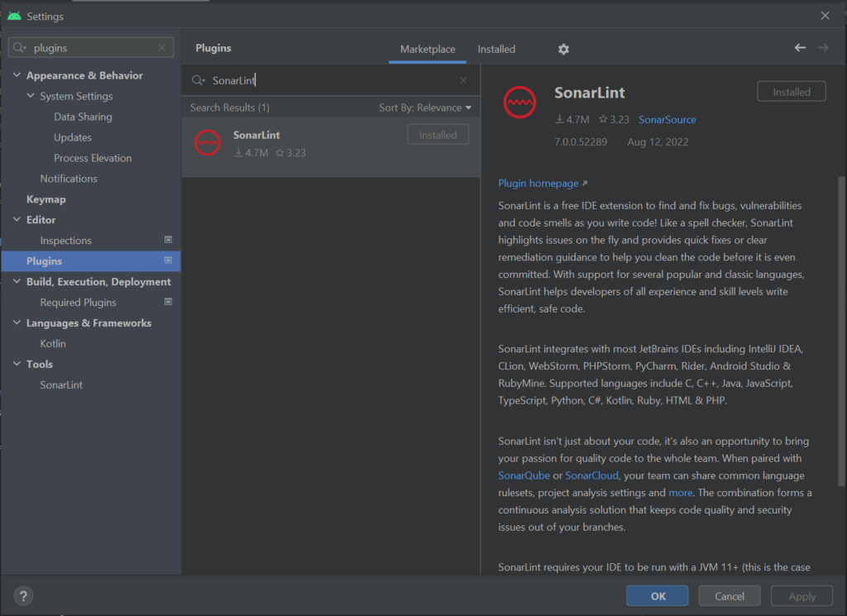
Task: Open the Sort By Relevance dropdown
Action: pos(425,108)
